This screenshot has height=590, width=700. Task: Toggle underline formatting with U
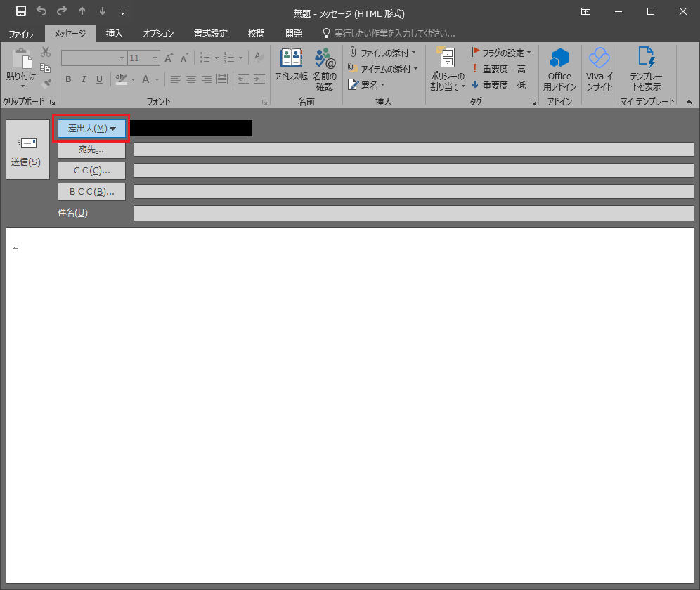99,79
